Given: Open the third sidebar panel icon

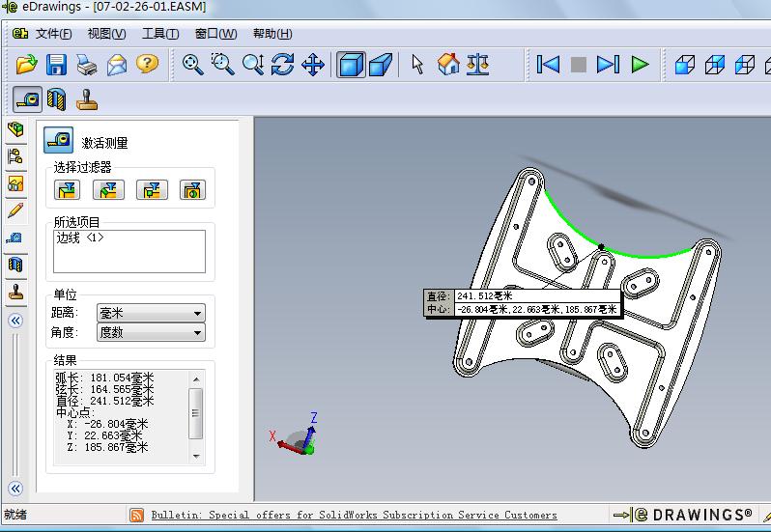Looking at the screenshot, I should pyautogui.click(x=15, y=183).
